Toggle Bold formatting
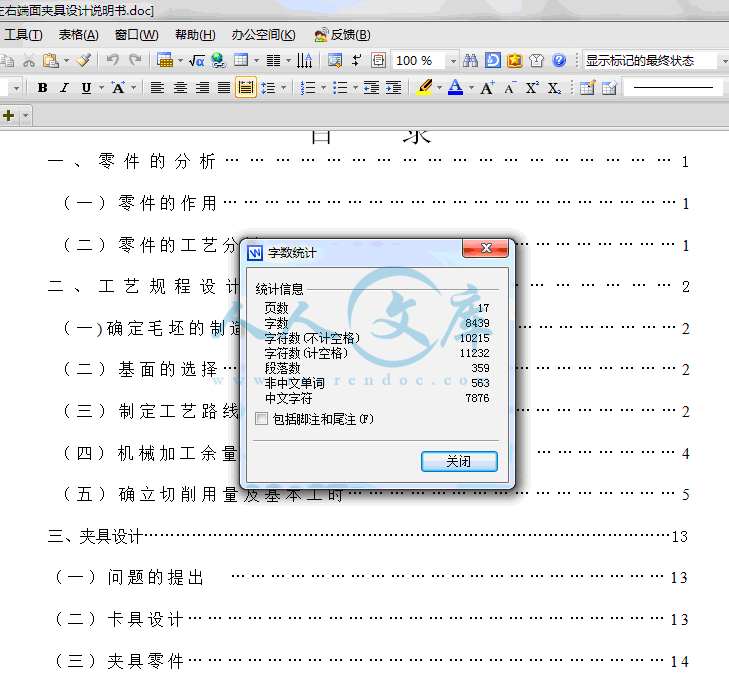This screenshot has width=729, height=674. [x=42, y=87]
